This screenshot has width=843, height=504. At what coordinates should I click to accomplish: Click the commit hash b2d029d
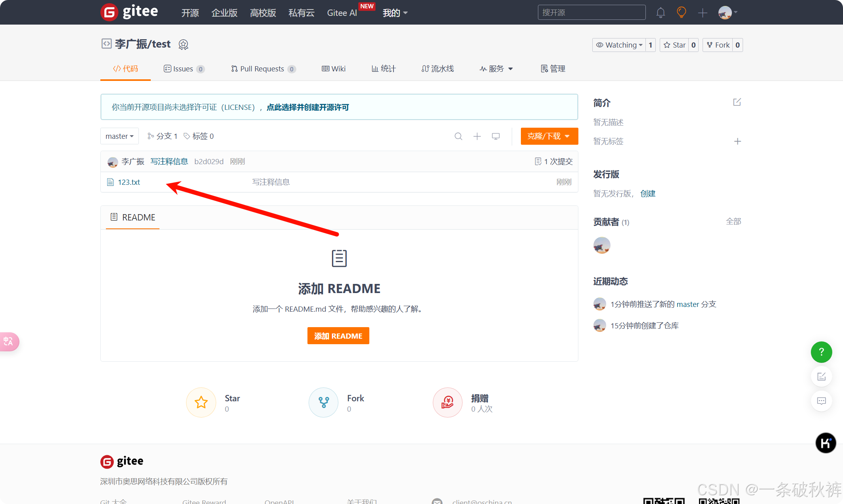(209, 162)
